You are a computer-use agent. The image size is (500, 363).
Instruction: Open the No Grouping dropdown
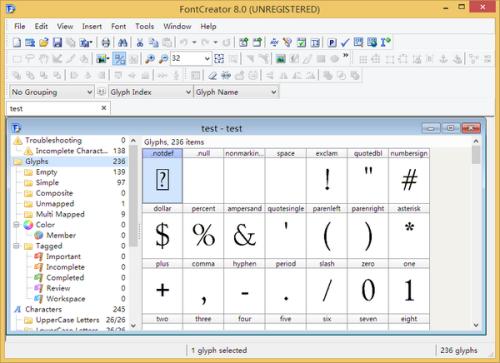[x=51, y=92]
